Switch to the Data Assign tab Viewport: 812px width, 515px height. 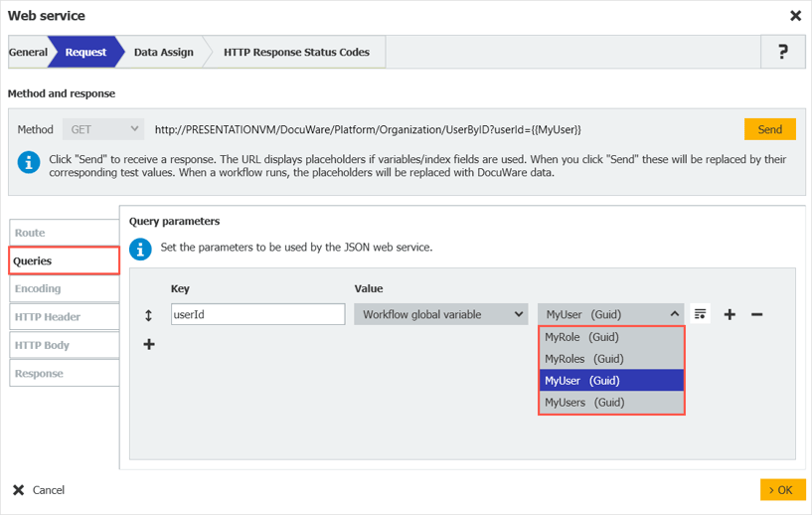pos(163,53)
